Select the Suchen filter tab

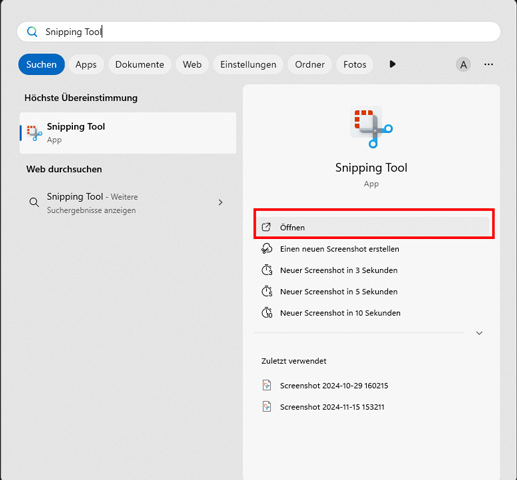[41, 64]
